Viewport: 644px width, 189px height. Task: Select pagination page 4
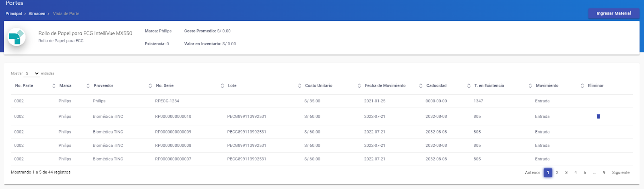576,172
